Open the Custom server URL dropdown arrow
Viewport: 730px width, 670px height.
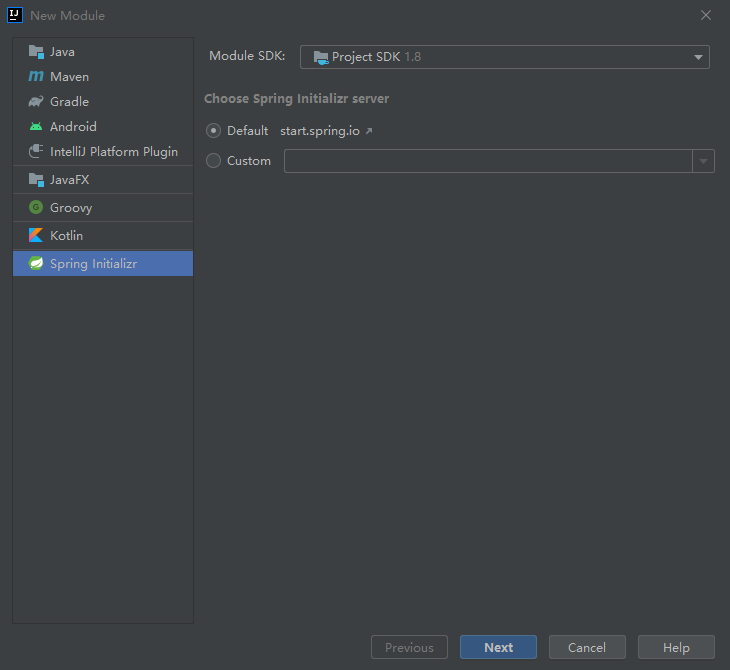pos(703,161)
